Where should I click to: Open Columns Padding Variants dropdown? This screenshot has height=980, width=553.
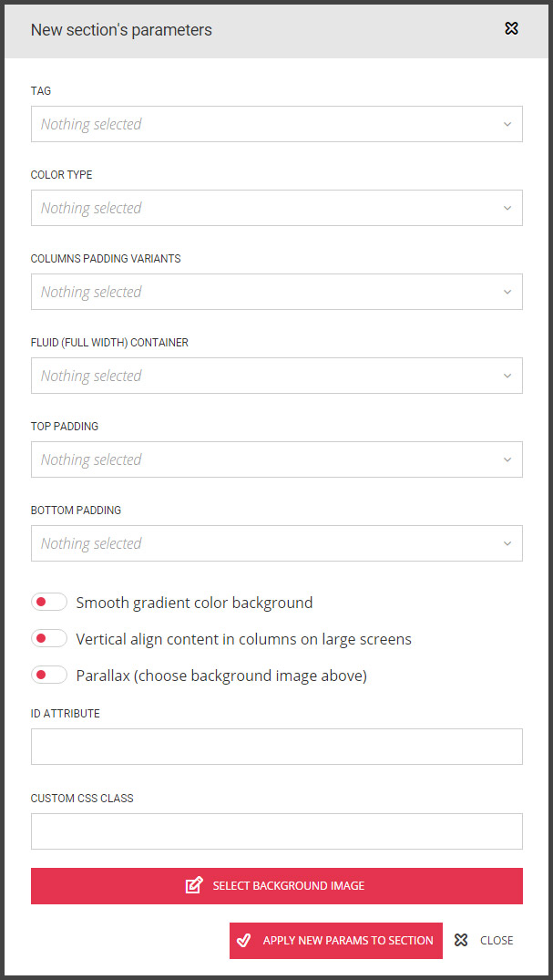[x=276, y=292]
